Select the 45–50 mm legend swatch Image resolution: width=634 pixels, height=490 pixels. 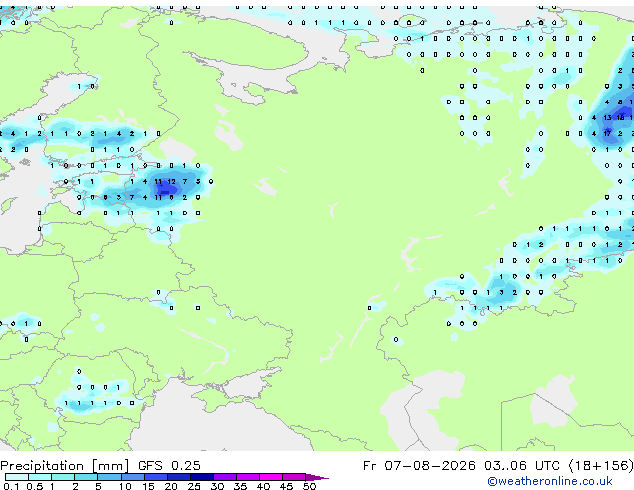[294, 477]
